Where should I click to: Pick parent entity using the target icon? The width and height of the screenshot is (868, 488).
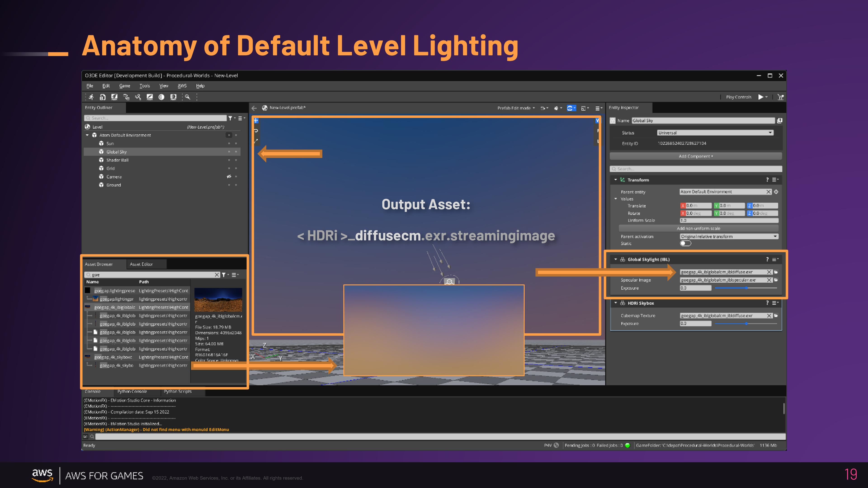pyautogui.click(x=776, y=192)
